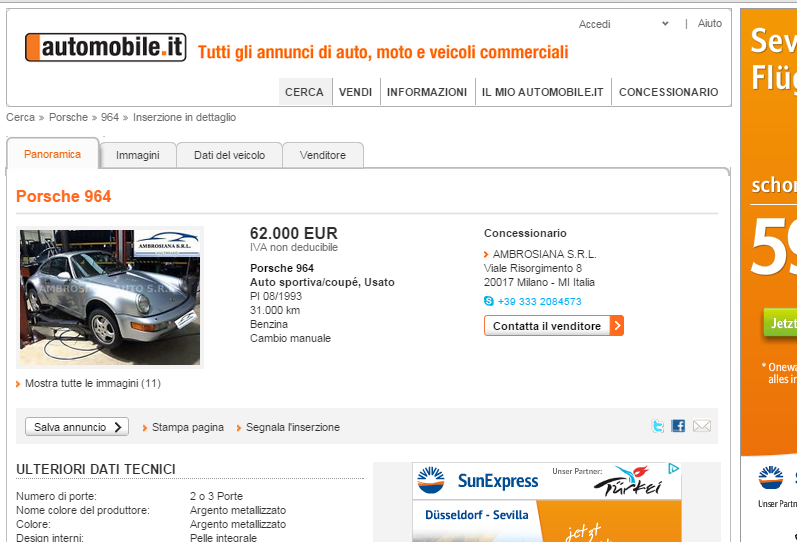Click SunExpress logo in bottom banner
Screen dimensions: 797x542
tap(477, 480)
